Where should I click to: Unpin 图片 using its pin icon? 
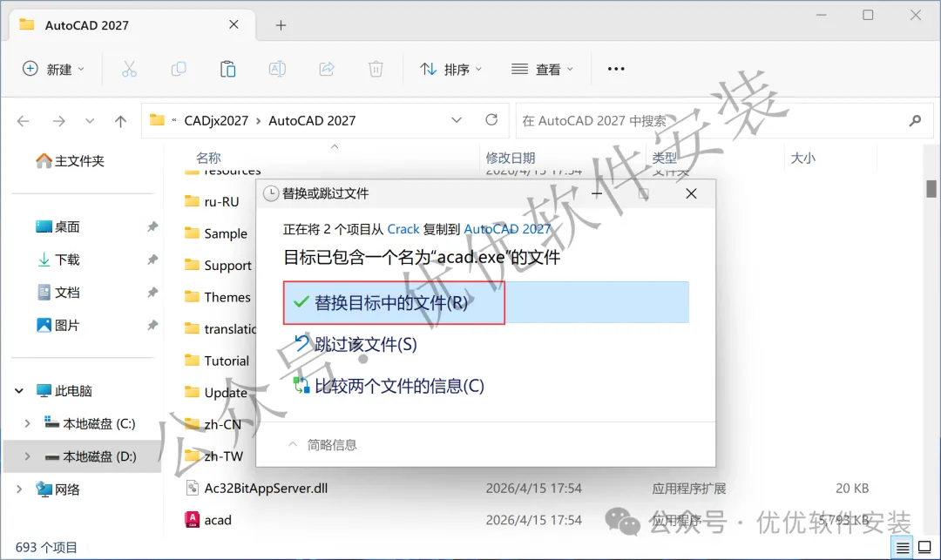click(x=152, y=325)
